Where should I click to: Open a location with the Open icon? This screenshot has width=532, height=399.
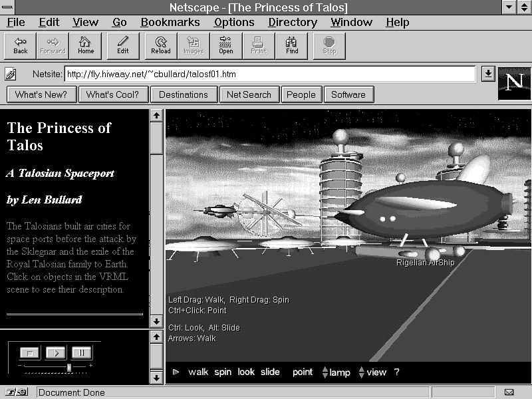[225, 45]
